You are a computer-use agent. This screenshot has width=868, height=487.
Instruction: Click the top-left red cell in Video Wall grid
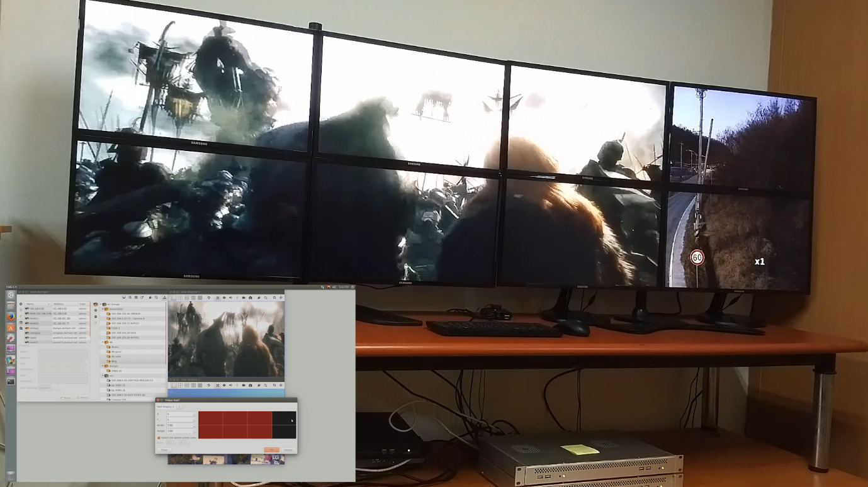[x=210, y=418]
